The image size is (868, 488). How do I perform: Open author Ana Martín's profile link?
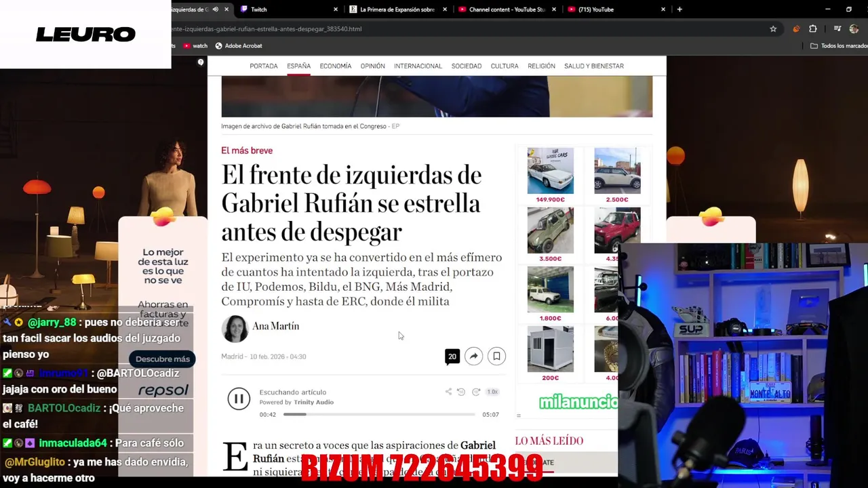click(275, 326)
